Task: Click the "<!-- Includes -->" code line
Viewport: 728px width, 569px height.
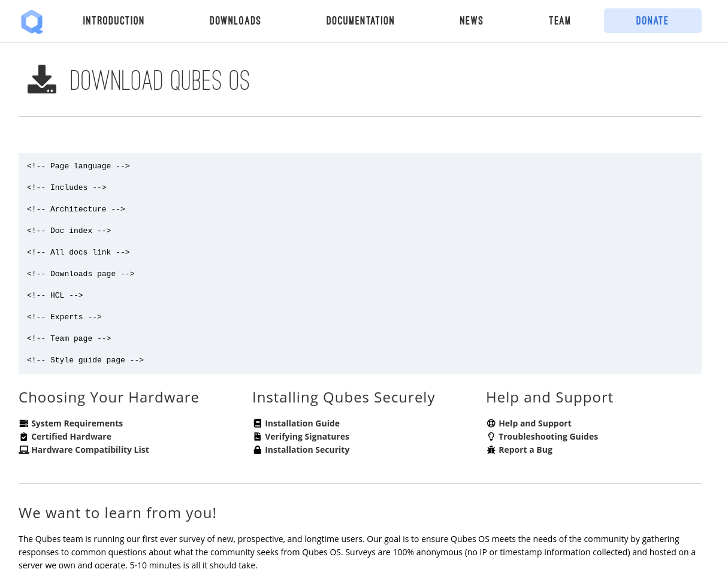Action: [x=67, y=187]
